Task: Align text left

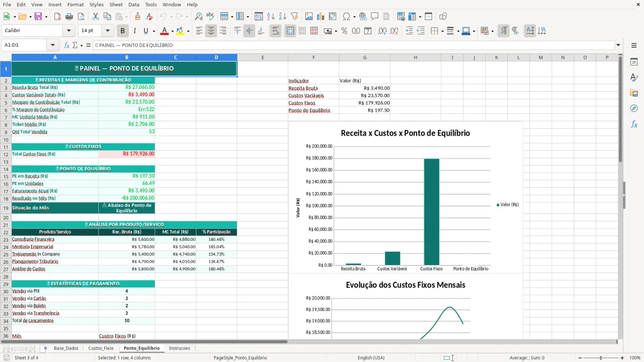Action: point(199,31)
